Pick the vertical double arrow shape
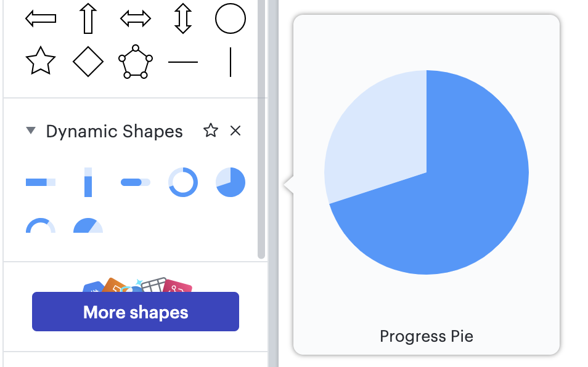588x367 pixels. 182,18
